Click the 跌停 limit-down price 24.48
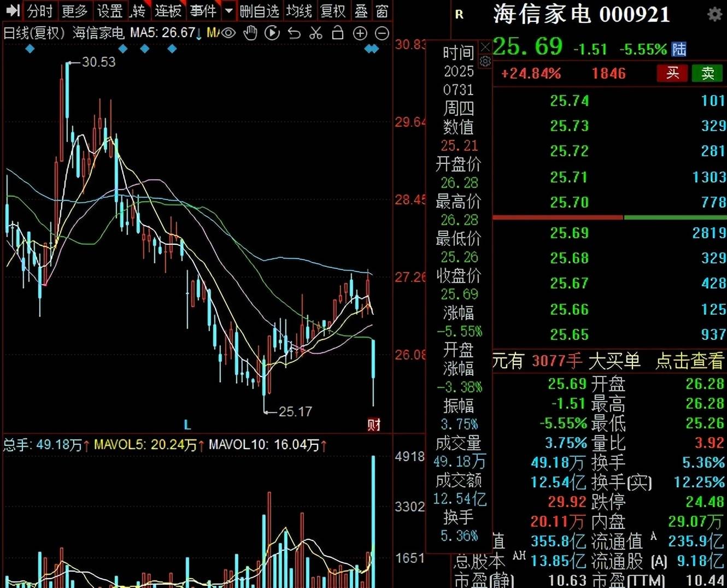This screenshot has width=727, height=588. (x=705, y=502)
